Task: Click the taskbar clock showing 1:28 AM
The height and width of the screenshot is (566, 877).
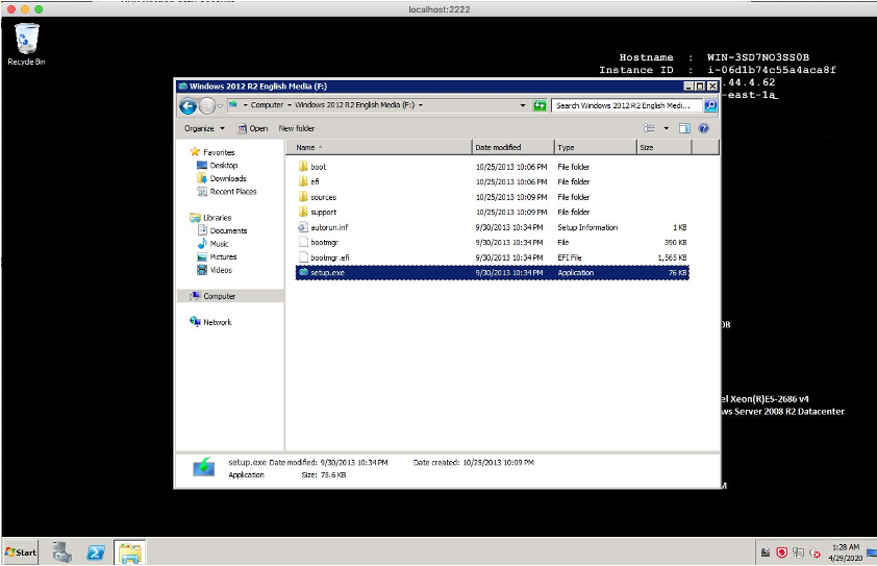Action: point(845,553)
